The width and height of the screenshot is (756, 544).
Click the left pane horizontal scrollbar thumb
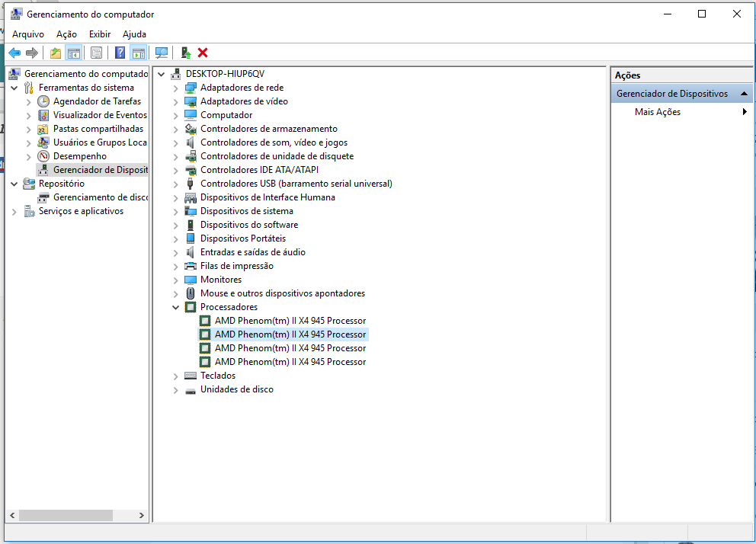[66, 516]
